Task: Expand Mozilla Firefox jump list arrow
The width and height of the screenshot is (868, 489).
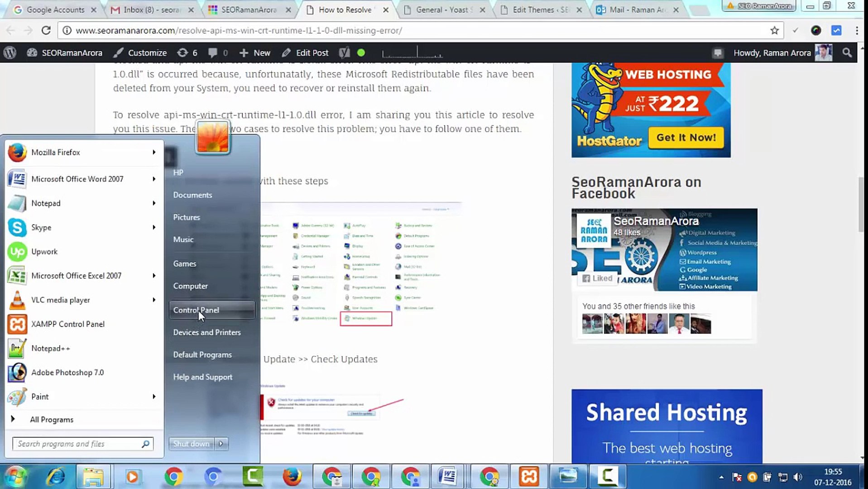Action: pos(154,153)
